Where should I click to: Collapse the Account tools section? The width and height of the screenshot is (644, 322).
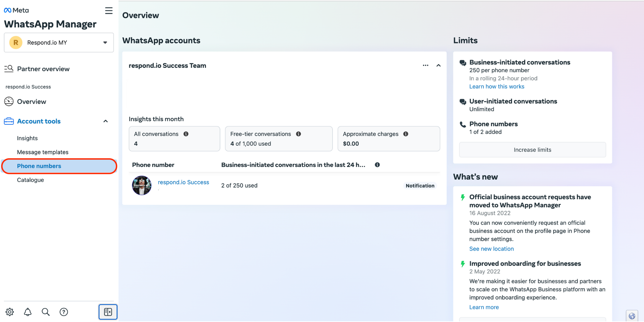tap(105, 121)
